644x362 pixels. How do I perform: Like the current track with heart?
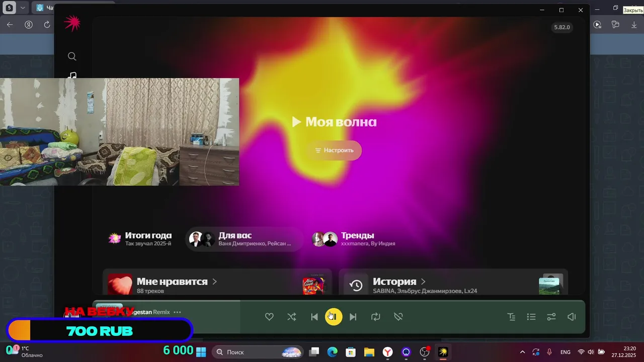pos(269,317)
